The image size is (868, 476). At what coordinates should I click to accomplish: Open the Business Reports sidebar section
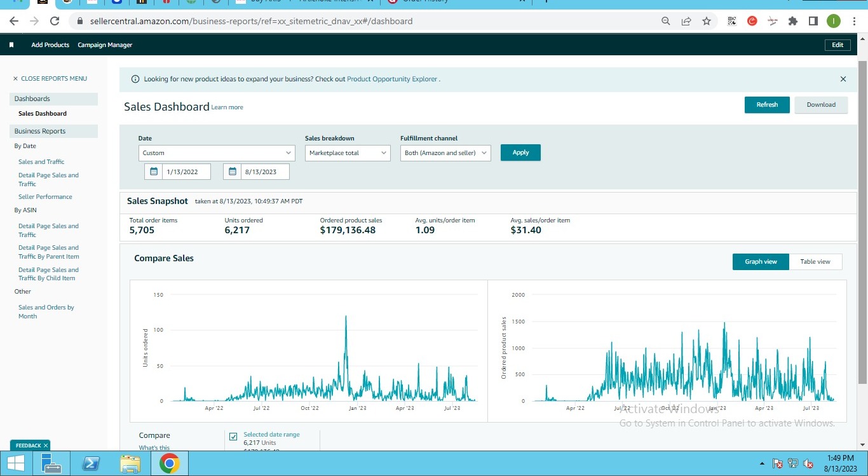click(x=53, y=132)
